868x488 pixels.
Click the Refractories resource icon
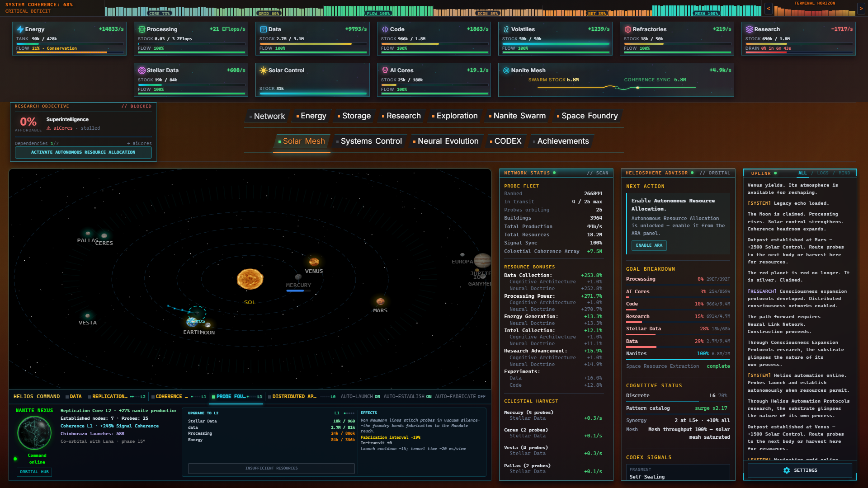[x=627, y=29]
